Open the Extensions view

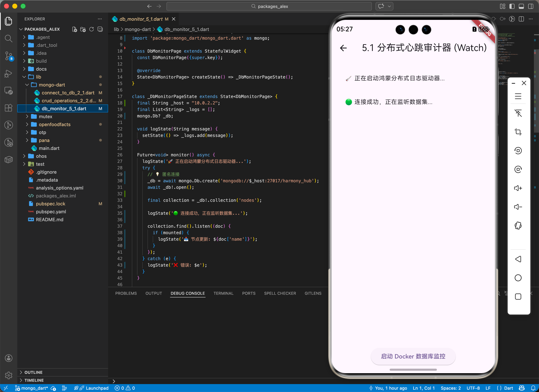pos(8,108)
